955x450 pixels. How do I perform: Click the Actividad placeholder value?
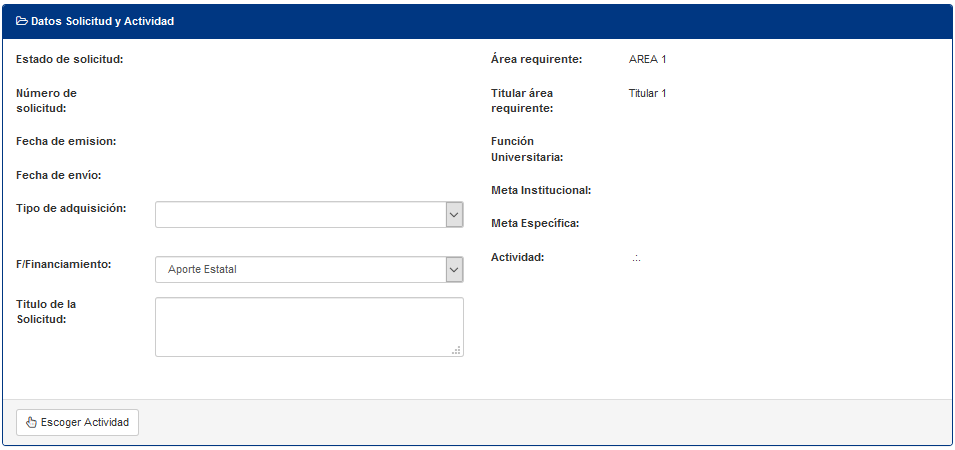pos(636,258)
